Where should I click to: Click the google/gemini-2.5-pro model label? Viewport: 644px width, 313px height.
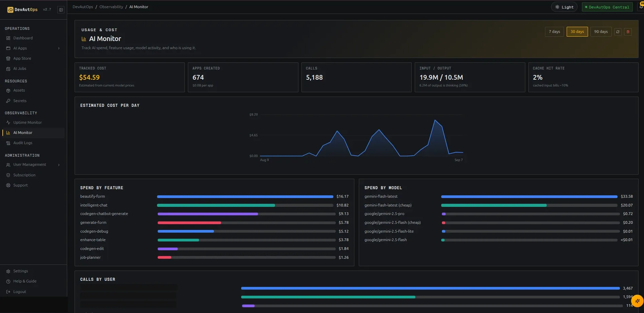[x=384, y=214]
